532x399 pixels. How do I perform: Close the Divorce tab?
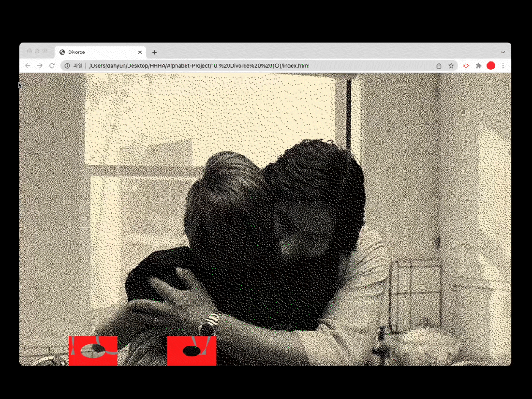(140, 52)
